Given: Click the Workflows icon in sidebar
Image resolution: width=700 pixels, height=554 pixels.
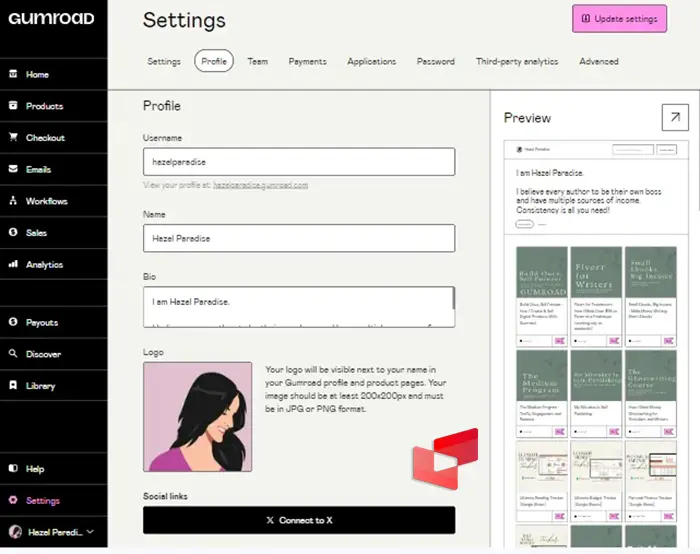Looking at the screenshot, I should coord(13,201).
